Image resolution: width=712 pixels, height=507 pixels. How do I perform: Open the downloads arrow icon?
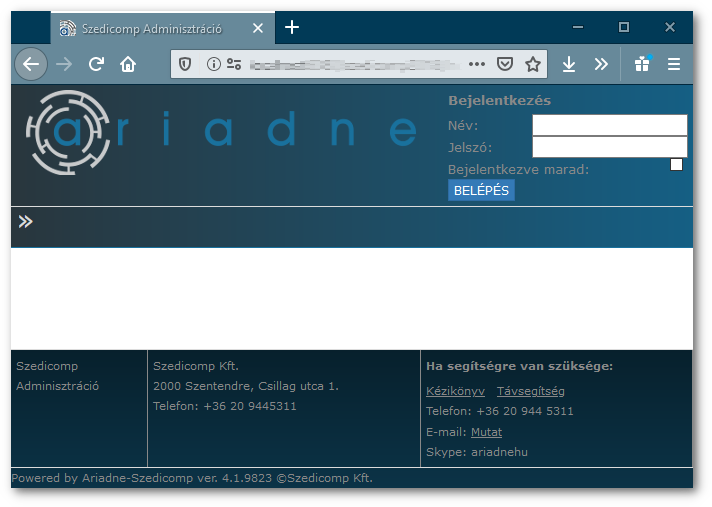pos(569,64)
